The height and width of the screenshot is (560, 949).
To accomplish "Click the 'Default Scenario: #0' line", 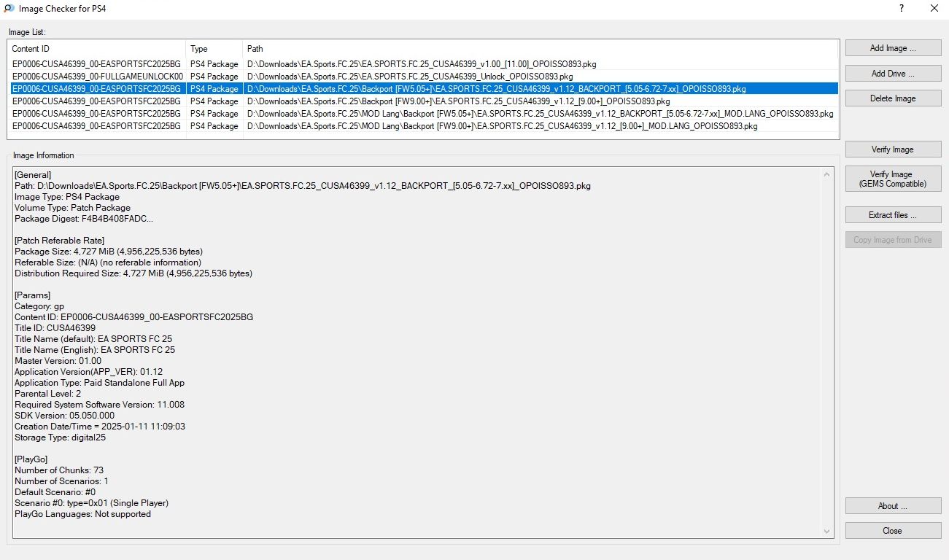I will (x=55, y=492).
